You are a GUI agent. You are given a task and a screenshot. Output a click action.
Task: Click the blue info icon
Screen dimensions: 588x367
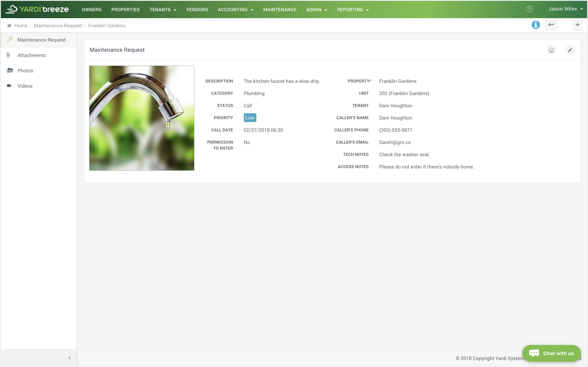[x=536, y=25]
